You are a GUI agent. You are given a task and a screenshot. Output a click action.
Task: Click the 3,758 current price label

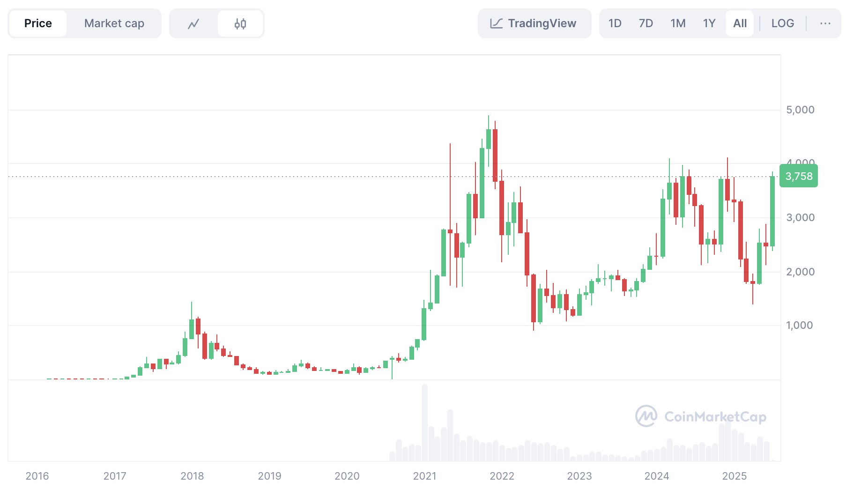[x=799, y=176]
